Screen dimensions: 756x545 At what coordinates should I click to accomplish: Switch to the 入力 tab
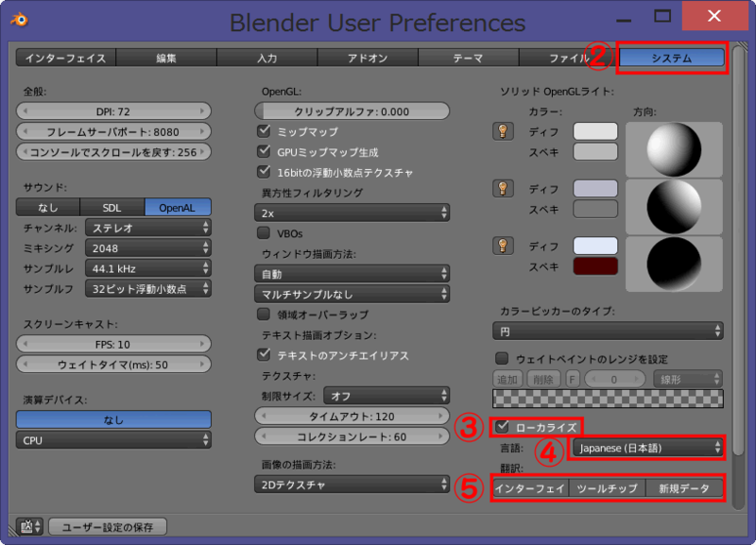pos(267,58)
